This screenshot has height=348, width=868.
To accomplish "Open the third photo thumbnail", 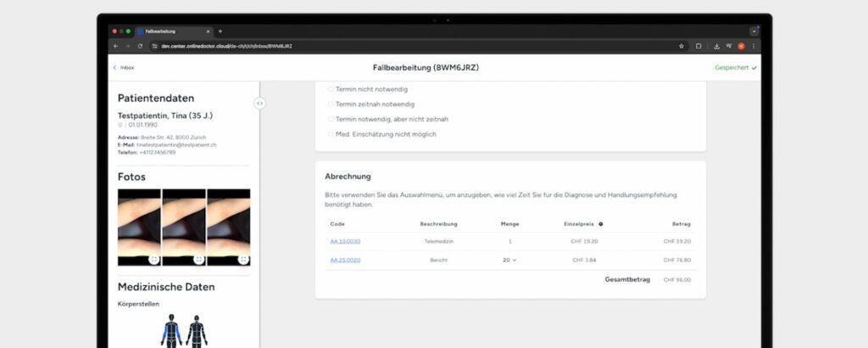I will [229, 227].
